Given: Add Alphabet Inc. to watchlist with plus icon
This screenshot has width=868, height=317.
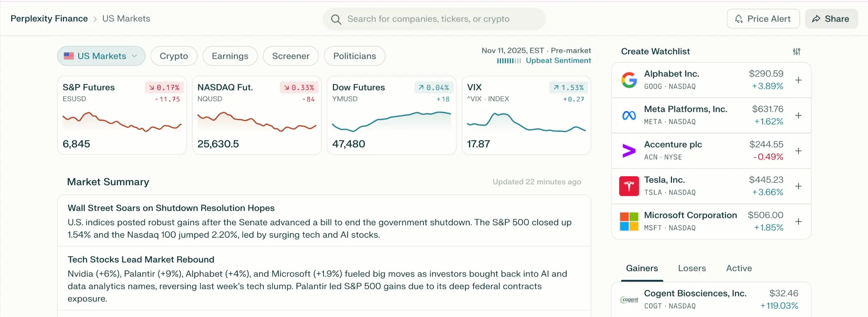Looking at the screenshot, I should point(799,80).
